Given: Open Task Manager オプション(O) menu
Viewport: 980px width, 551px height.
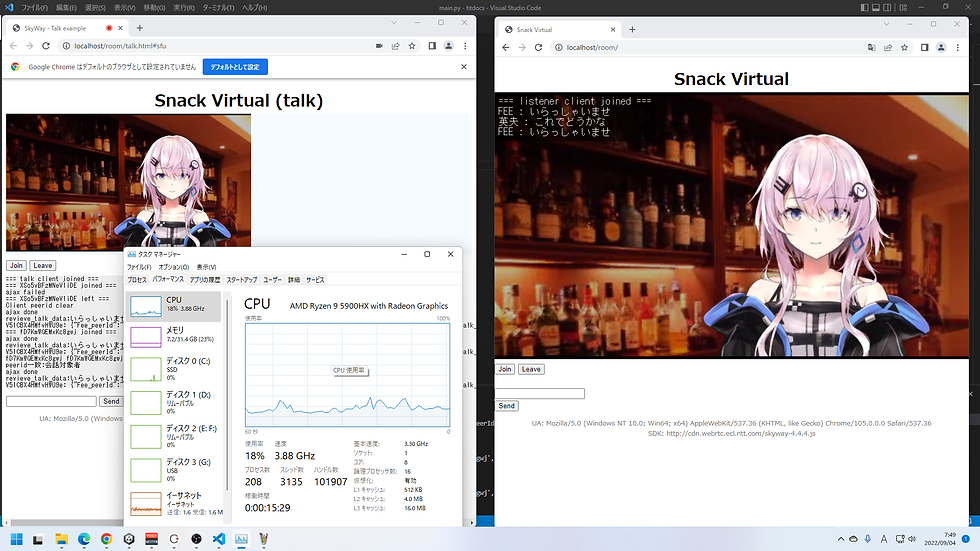Looking at the screenshot, I should tap(174, 267).
